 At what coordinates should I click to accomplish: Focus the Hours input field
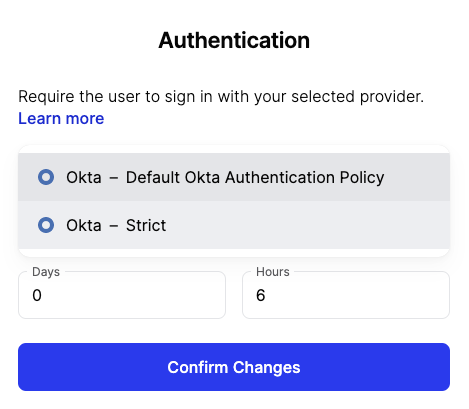346,295
